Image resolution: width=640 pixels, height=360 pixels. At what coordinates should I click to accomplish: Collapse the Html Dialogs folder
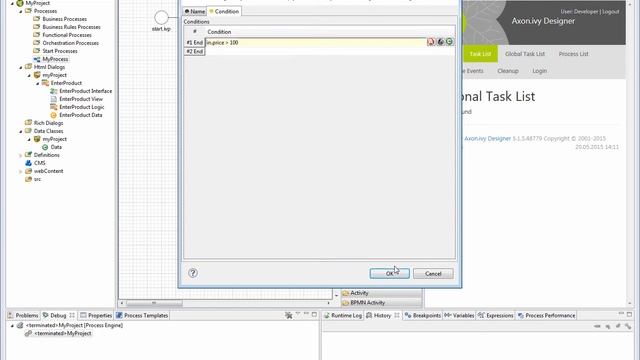[21, 67]
